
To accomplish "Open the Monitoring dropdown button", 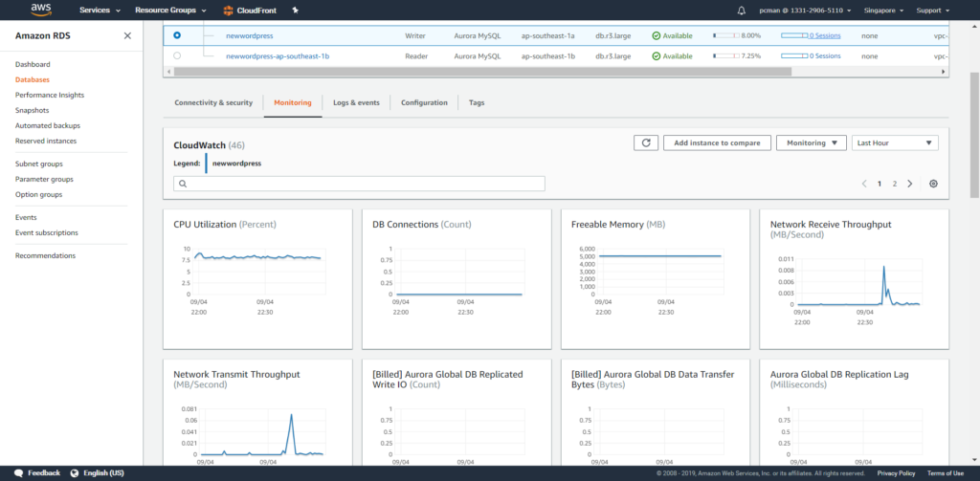I will pos(812,143).
